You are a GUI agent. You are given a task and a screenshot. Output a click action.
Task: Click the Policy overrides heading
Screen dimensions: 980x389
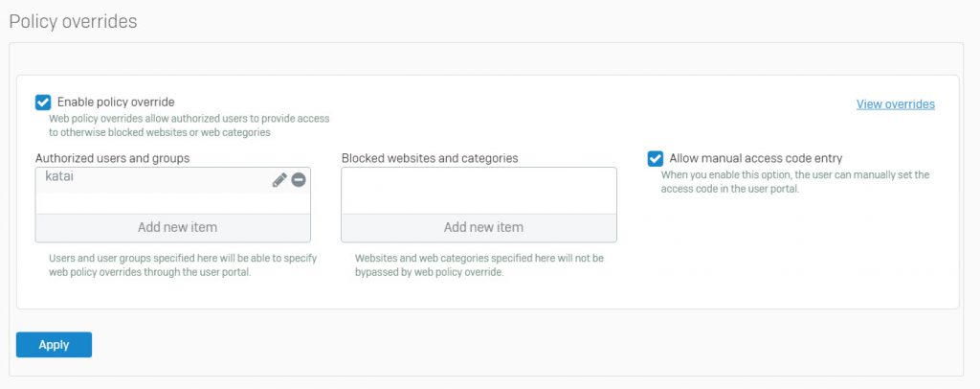pyautogui.click(x=73, y=22)
